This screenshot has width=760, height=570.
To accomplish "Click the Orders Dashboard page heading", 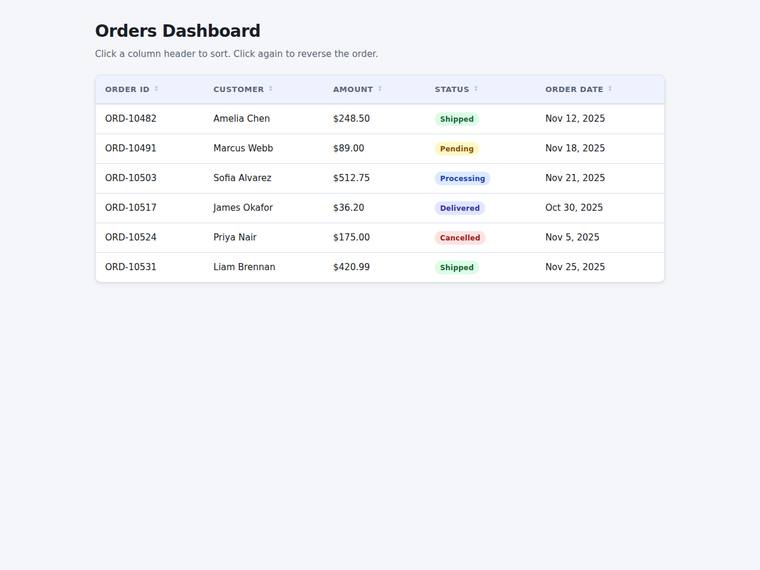I will pos(177,31).
